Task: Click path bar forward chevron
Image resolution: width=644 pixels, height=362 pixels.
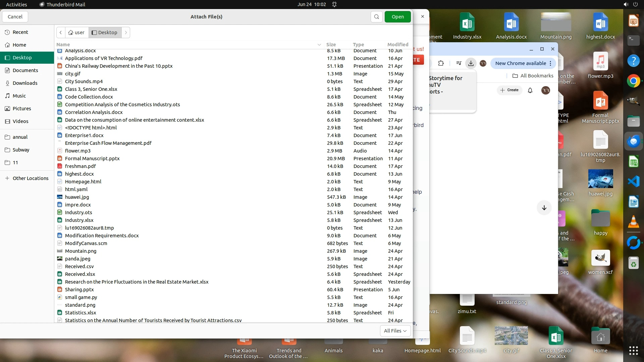Action: pyautogui.click(x=126, y=33)
